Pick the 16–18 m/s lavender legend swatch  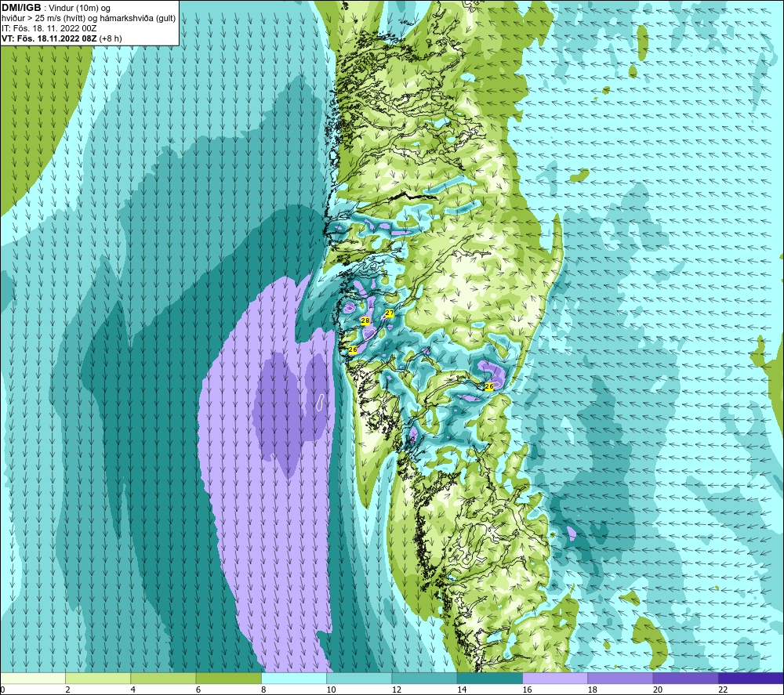555,679
